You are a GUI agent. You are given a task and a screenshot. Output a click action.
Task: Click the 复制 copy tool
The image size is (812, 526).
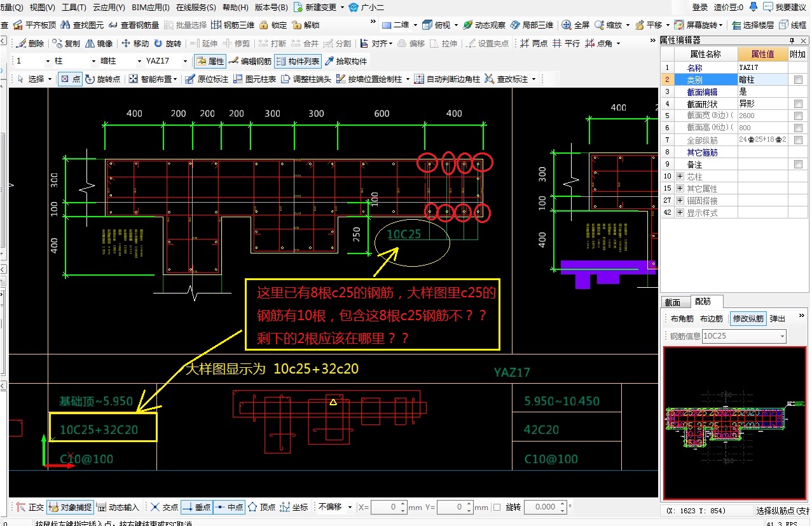coord(66,43)
